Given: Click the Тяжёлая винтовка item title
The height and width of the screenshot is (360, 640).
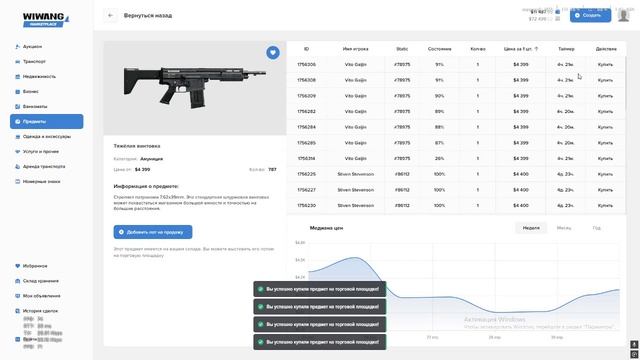Looking at the screenshot, I should tap(137, 146).
